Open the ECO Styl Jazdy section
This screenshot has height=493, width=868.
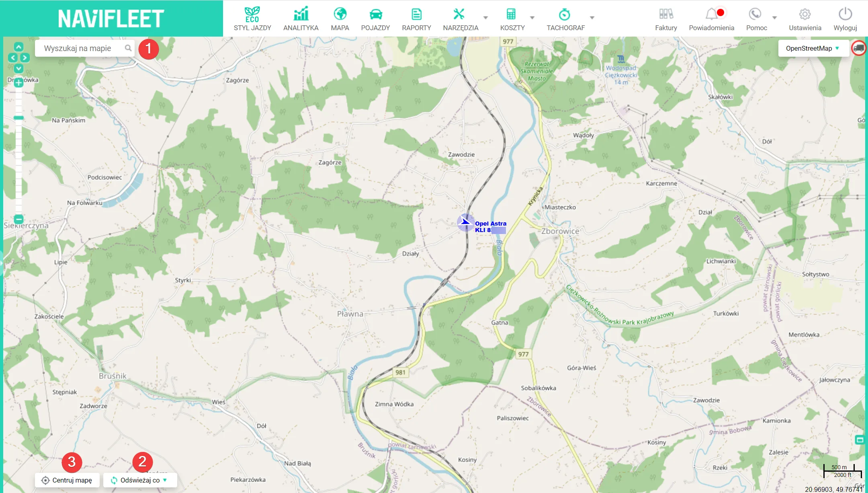coord(252,18)
